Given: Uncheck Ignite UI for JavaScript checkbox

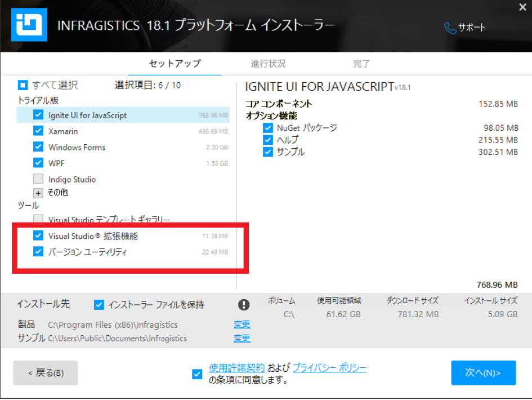Looking at the screenshot, I should point(38,115).
